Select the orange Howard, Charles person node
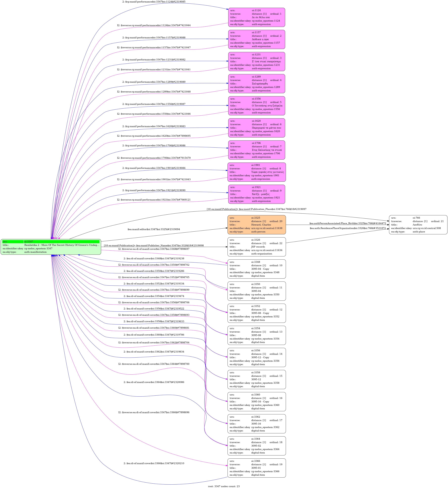Viewport: 448px width, 489px height. click(257, 225)
